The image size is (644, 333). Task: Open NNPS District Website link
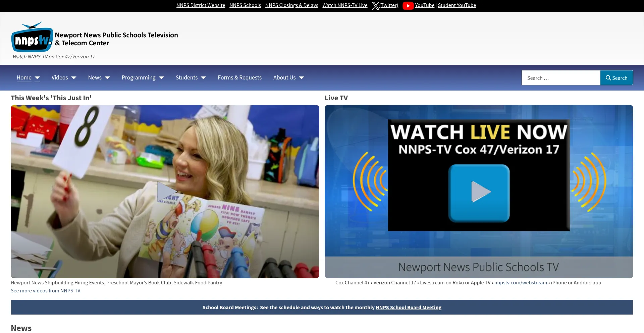coord(201,5)
